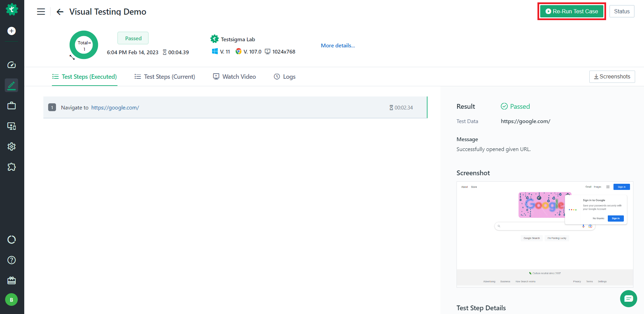Click the Windows OS version icon

[215, 51]
